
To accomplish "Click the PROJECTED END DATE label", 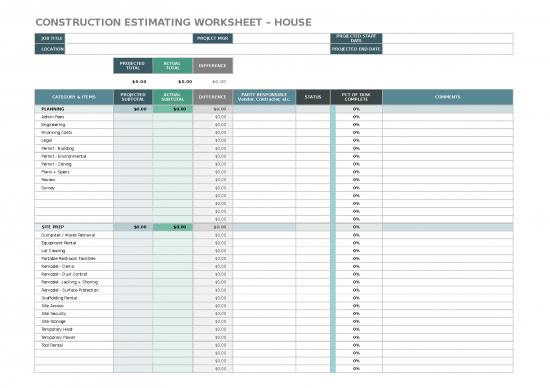I will pyautogui.click(x=356, y=49).
